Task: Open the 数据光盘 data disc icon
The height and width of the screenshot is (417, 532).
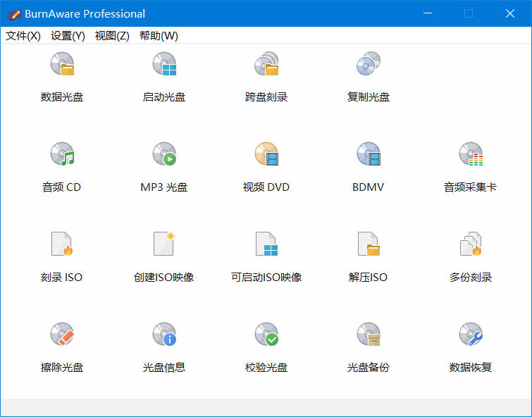Action: coord(62,64)
